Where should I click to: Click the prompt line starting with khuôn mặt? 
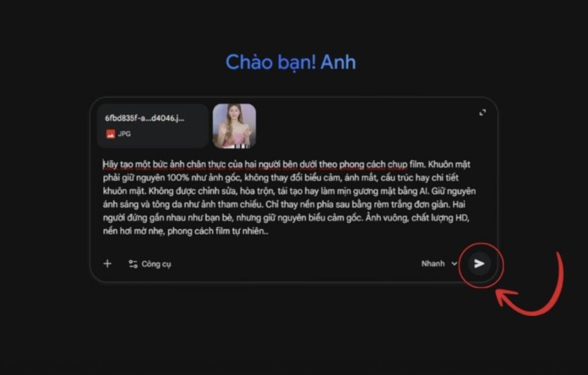pos(289,191)
